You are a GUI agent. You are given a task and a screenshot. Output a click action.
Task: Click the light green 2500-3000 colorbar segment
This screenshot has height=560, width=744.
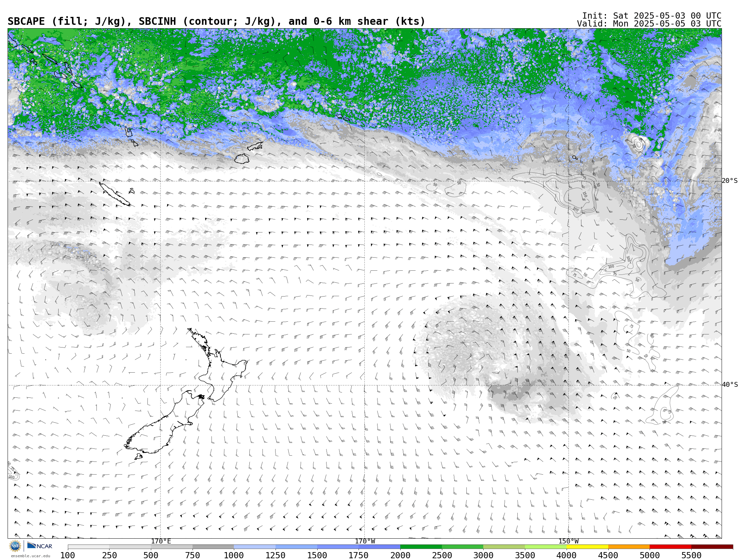tap(463, 547)
